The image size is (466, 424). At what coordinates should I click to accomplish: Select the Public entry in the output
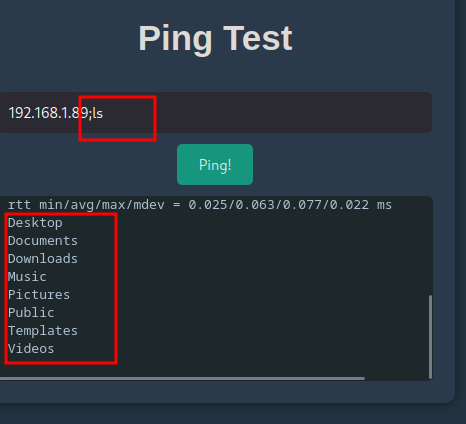pyautogui.click(x=31, y=313)
